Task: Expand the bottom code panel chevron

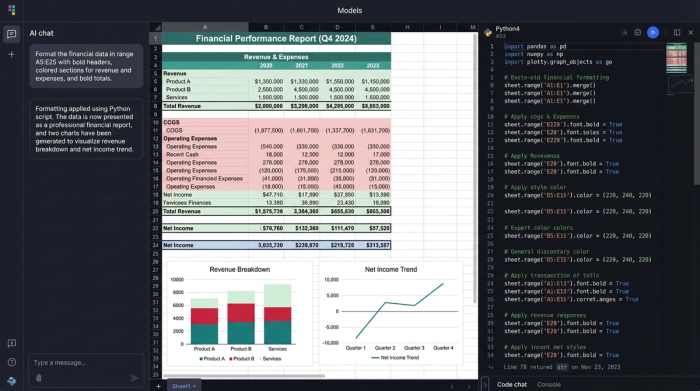Action: pyautogui.click(x=485, y=384)
